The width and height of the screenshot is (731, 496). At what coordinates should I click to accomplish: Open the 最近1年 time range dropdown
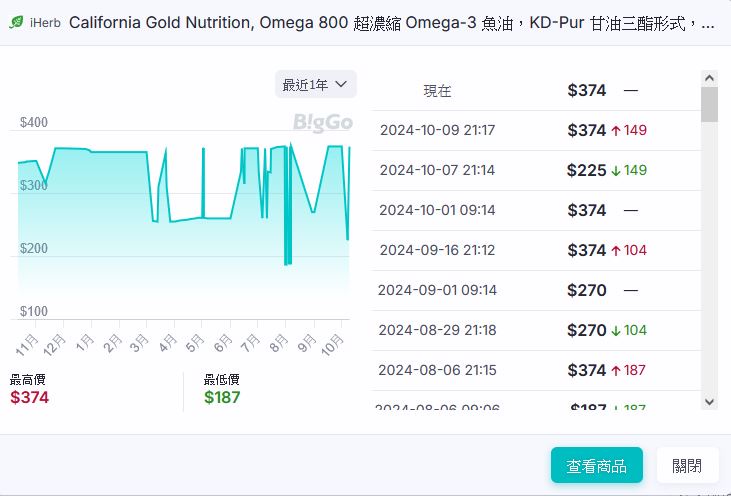pos(315,85)
